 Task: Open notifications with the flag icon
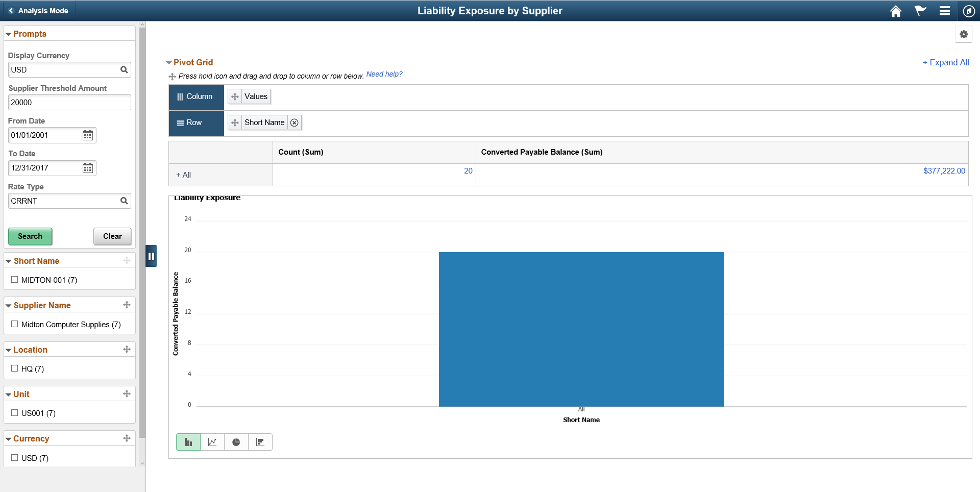920,11
